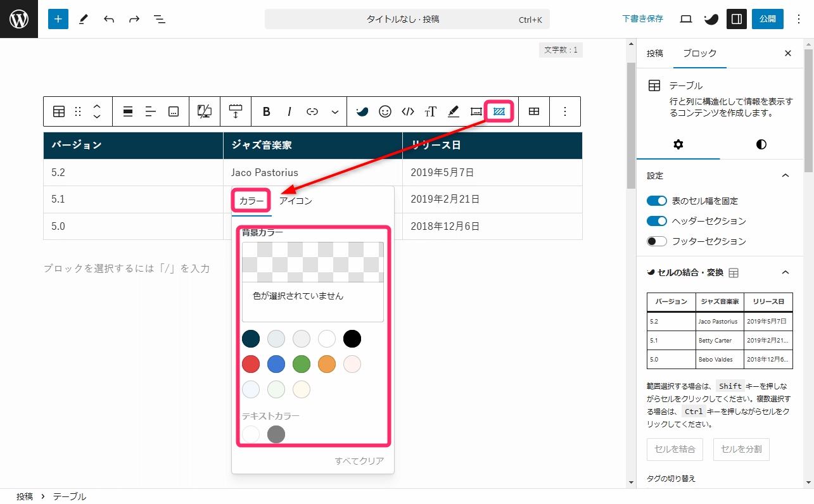Select the pencil Tools icon
This screenshot has width=814, height=504.
click(83, 19)
